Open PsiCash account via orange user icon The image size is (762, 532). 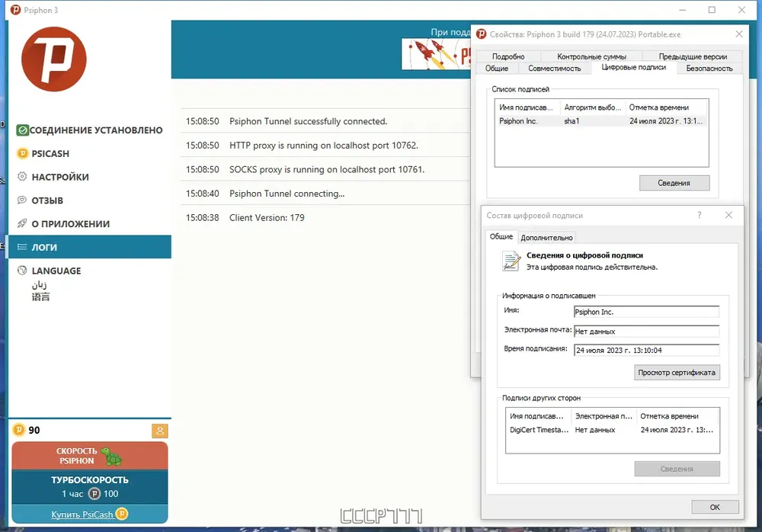[160, 431]
